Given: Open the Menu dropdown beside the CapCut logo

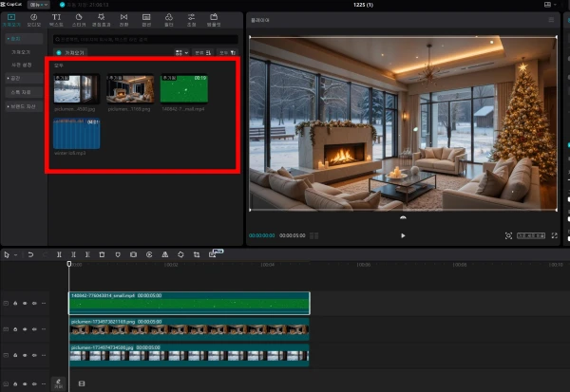Looking at the screenshot, I should click(39, 5).
